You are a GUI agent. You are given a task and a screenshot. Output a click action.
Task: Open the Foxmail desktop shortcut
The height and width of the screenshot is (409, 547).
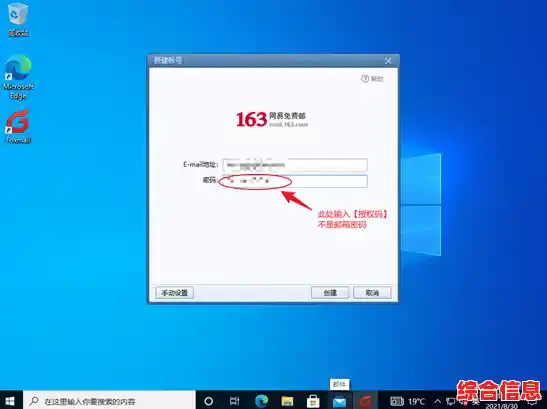click(x=18, y=126)
